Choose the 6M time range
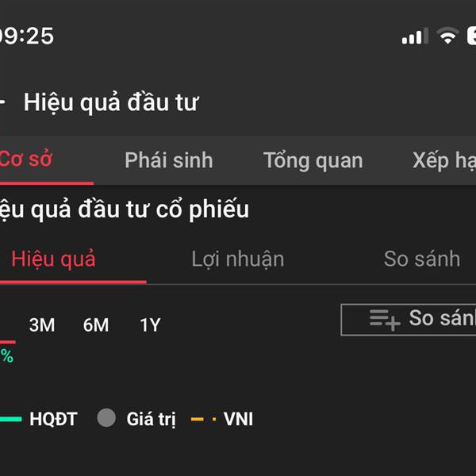The width and height of the screenshot is (476, 476). pyautogui.click(x=96, y=324)
